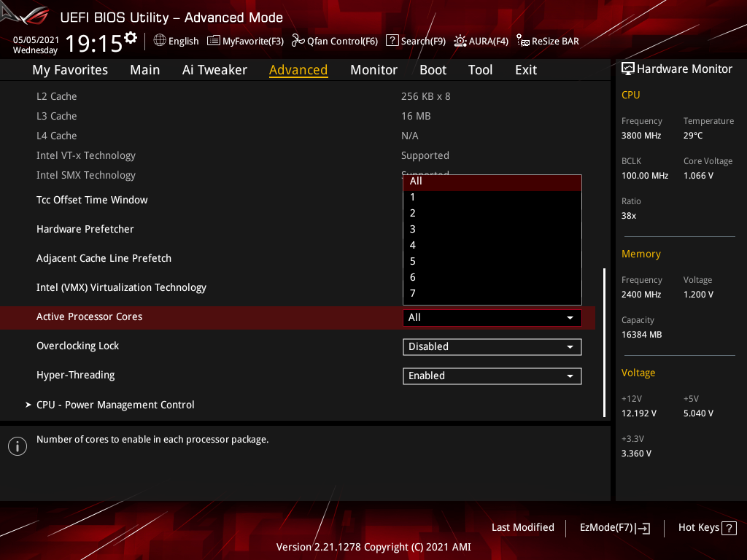Switch to the Ai Tweaker tab

point(214,70)
